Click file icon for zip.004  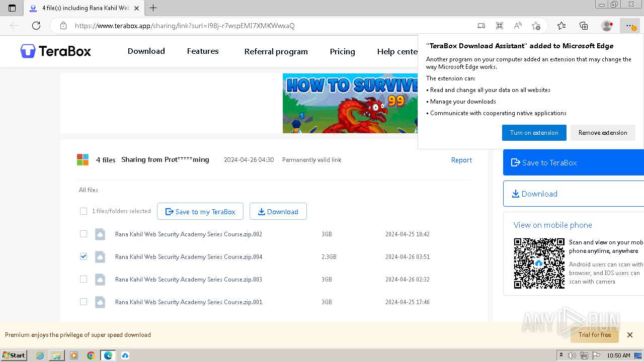pyautogui.click(x=100, y=257)
